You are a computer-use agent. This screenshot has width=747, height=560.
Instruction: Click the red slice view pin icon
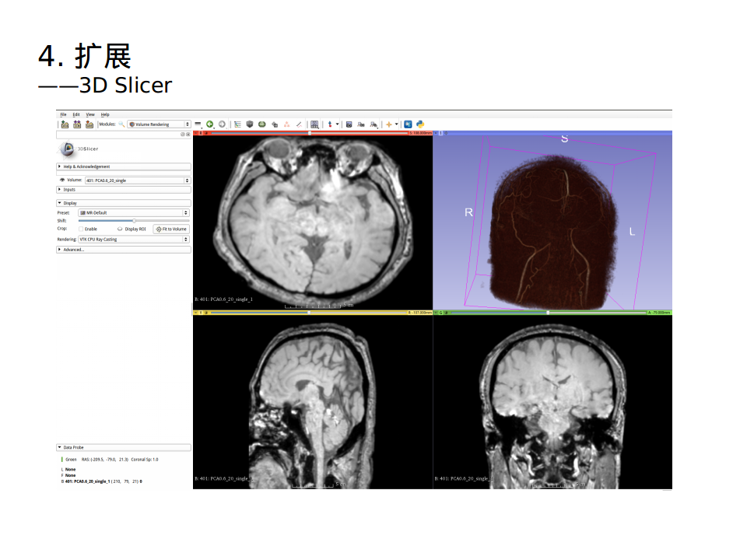click(196, 133)
